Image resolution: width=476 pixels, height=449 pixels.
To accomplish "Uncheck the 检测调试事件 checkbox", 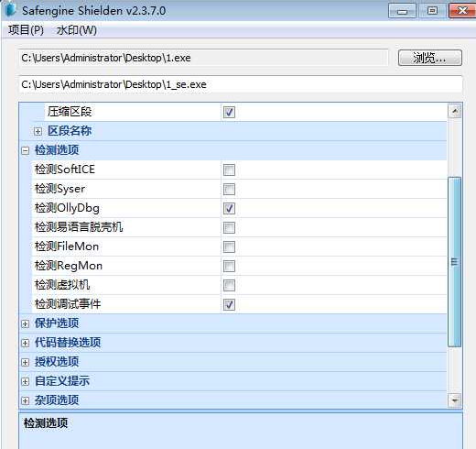I will (x=229, y=304).
